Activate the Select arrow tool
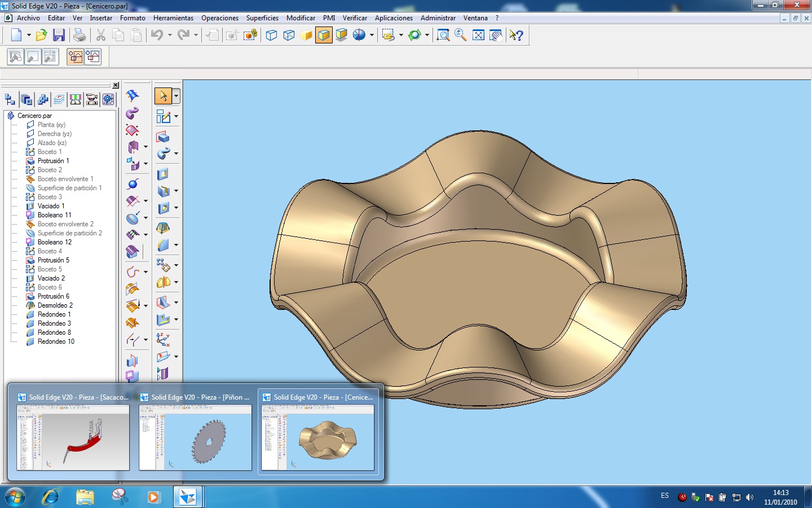The image size is (812, 508). coord(163,96)
